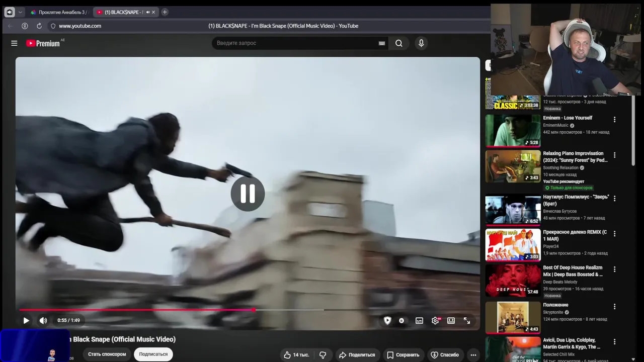Enter fullscreen mode in the player
The width and height of the screenshot is (644, 362).
tap(467, 320)
